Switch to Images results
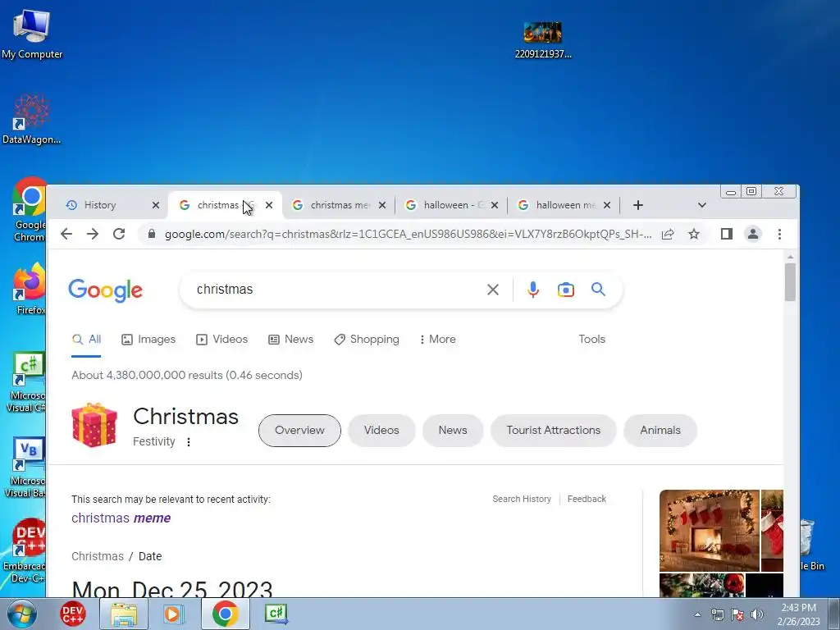Image resolution: width=840 pixels, height=630 pixels. pos(148,339)
